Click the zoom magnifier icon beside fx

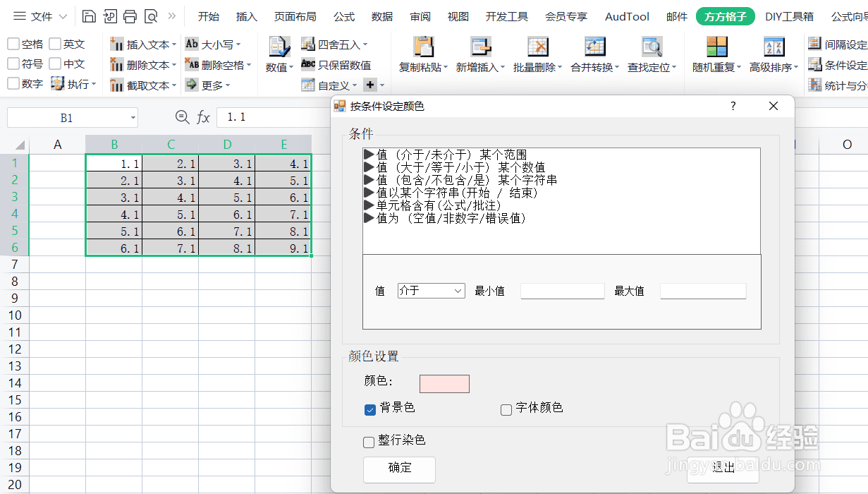[182, 117]
